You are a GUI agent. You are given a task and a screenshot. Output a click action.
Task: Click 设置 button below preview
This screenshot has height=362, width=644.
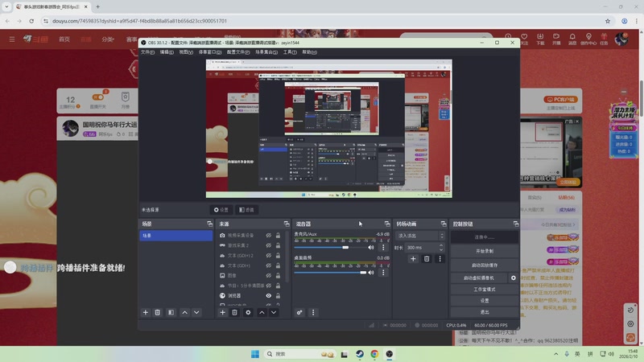[221, 210]
